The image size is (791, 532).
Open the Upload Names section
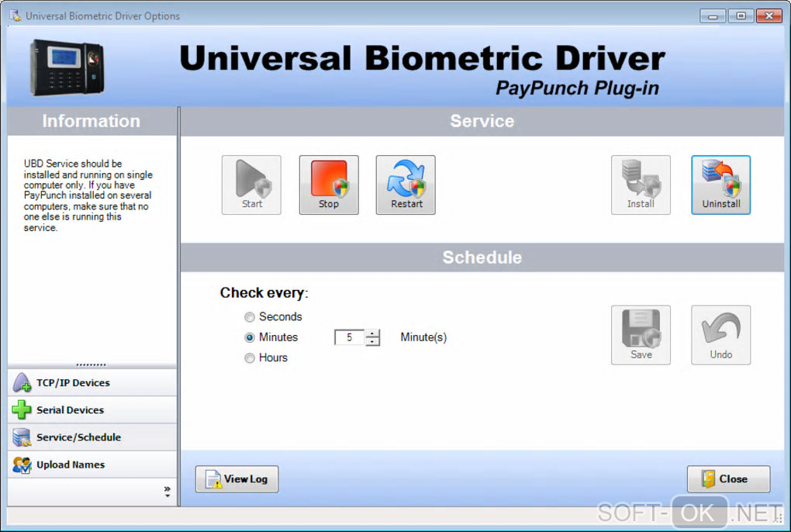tap(92, 465)
